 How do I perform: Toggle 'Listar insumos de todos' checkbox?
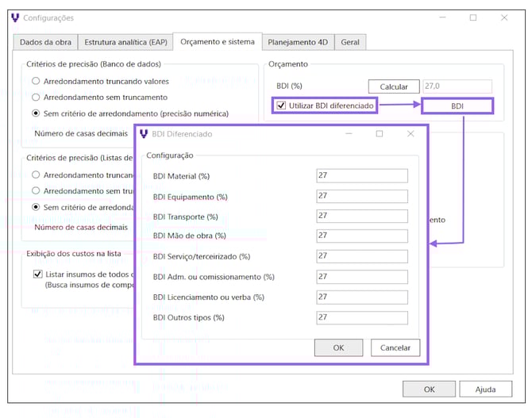38,274
